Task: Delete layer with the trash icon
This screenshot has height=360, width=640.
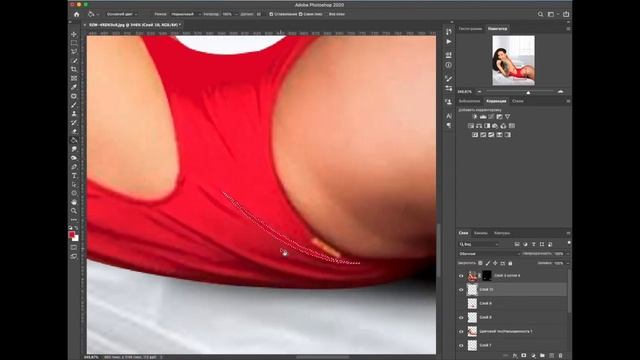Action: click(x=560, y=356)
